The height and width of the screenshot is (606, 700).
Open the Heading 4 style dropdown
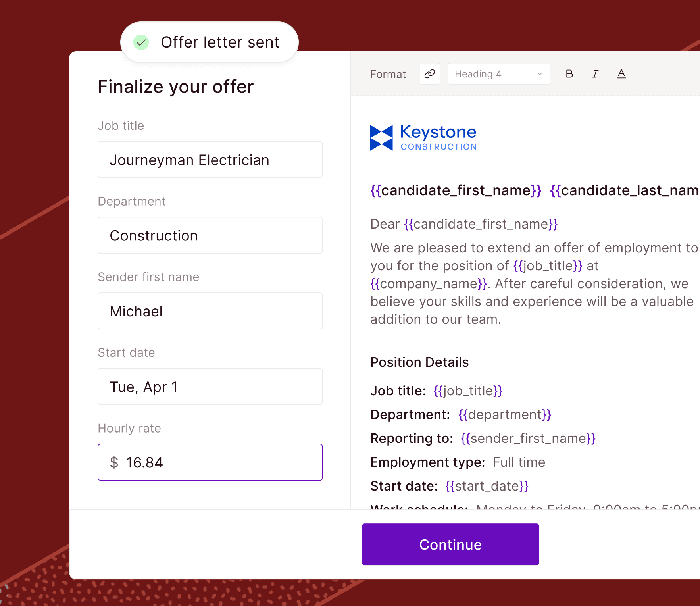[499, 74]
